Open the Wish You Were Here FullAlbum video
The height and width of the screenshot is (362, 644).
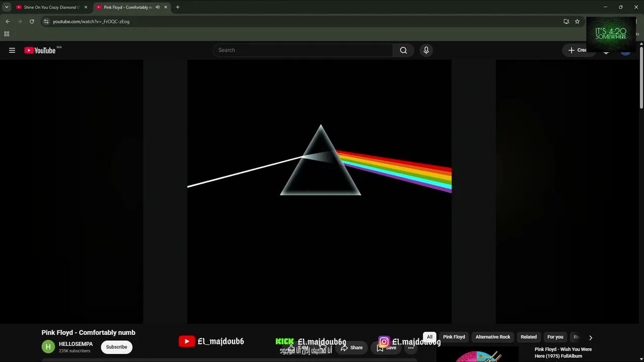[x=563, y=352]
